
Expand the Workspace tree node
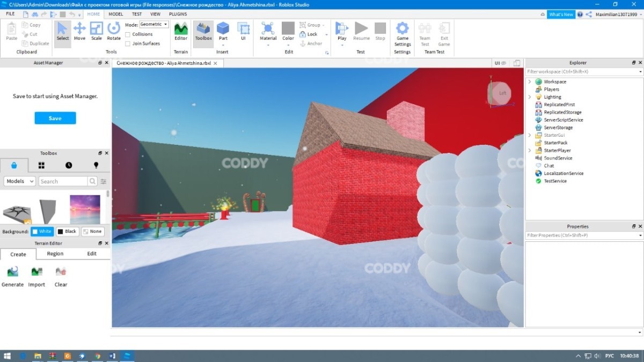tap(530, 82)
